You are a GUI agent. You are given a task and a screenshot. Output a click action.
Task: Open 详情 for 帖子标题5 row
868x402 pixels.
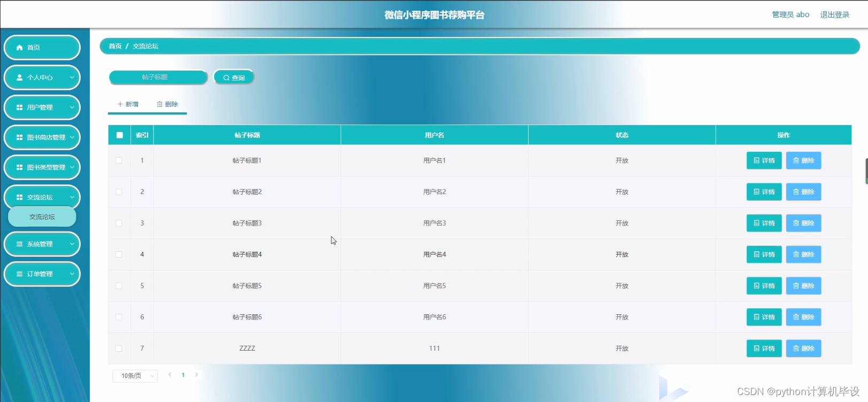(x=764, y=285)
